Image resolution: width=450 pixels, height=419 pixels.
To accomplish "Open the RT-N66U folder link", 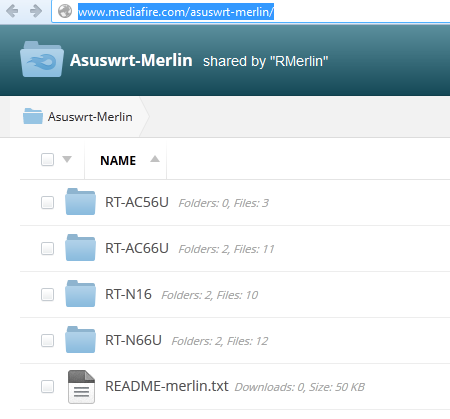I will pyautogui.click(x=133, y=340).
